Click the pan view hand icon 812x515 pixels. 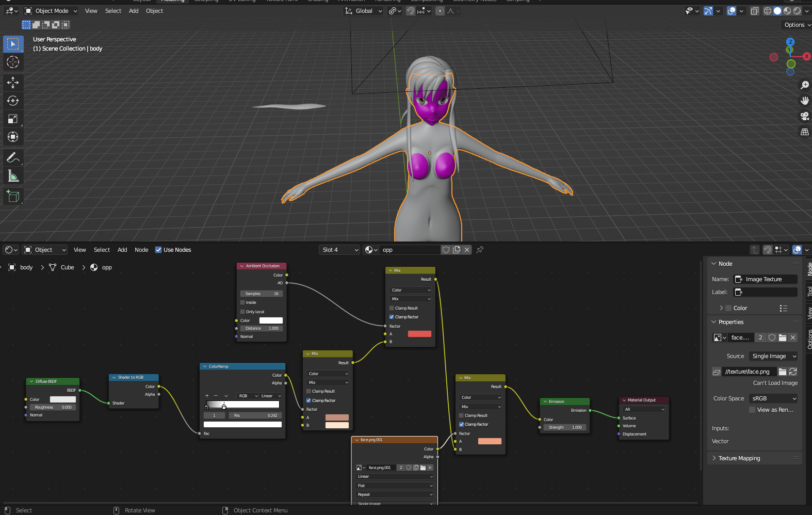804,101
